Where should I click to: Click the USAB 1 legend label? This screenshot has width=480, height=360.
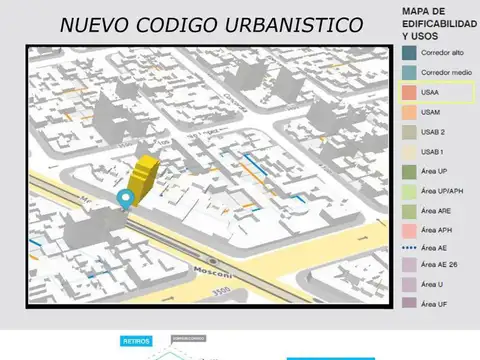click(x=432, y=152)
